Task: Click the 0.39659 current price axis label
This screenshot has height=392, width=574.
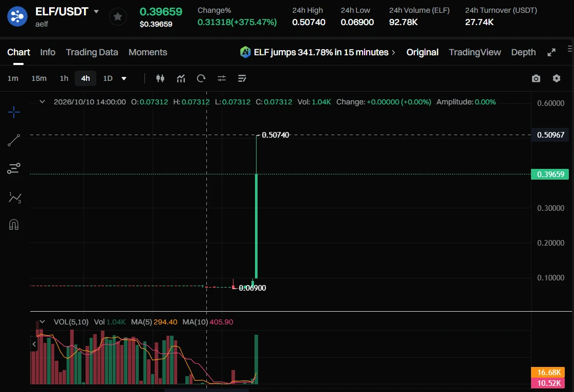Action: [550, 174]
